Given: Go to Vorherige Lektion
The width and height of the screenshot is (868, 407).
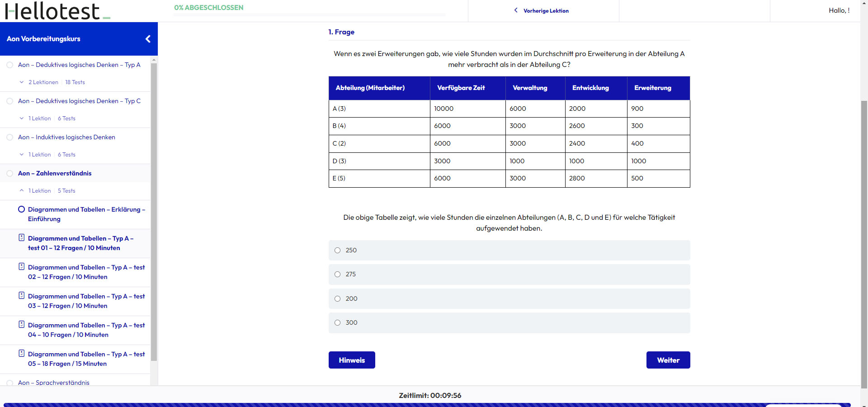Looking at the screenshot, I should tap(546, 11).
